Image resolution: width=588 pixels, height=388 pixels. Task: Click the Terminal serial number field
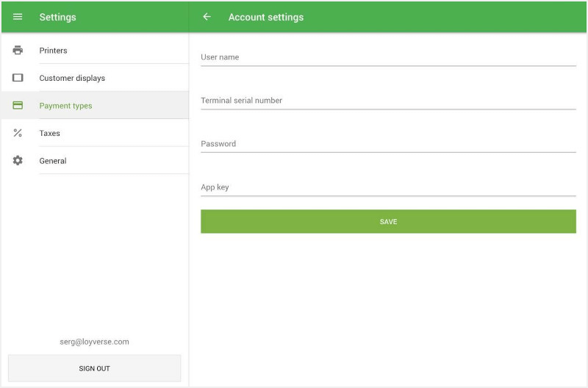pos(388,101)
